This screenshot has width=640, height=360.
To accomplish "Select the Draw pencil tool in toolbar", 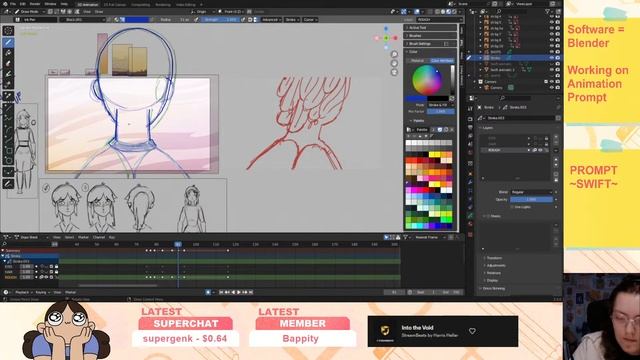I will 8,42.
